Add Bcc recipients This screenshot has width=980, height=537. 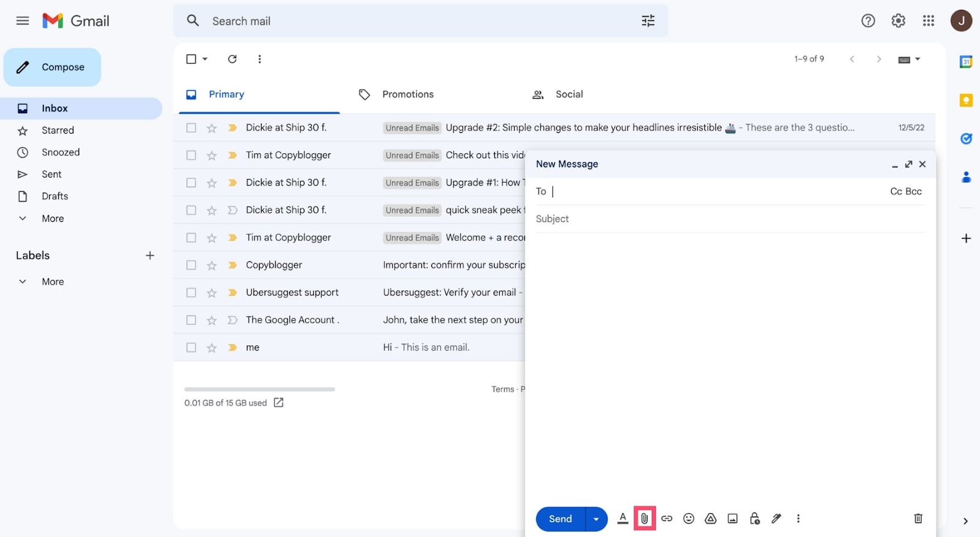[x=914, y=191]
